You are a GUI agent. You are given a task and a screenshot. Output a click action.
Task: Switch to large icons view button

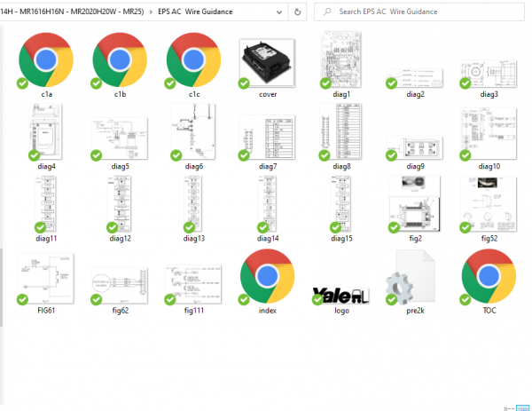(522, 408)
